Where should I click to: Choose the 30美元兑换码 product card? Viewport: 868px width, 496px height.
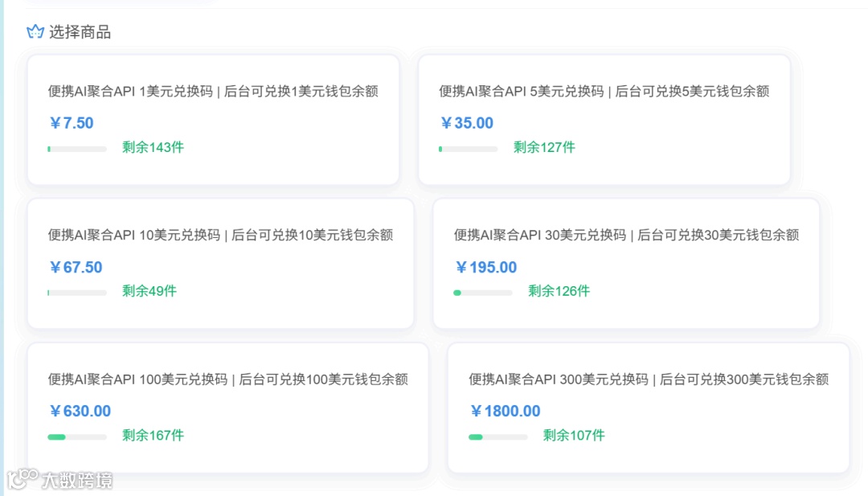(626, 264)
